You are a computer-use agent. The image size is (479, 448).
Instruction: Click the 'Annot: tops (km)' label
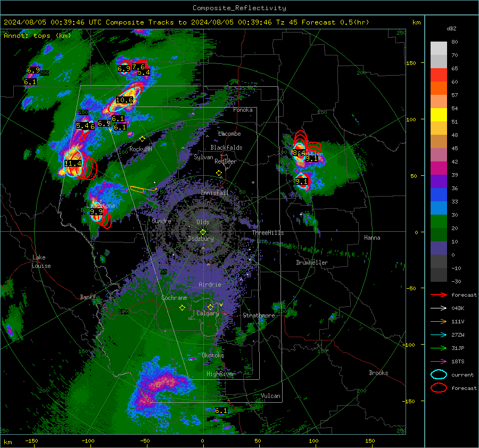pos(37,36)
